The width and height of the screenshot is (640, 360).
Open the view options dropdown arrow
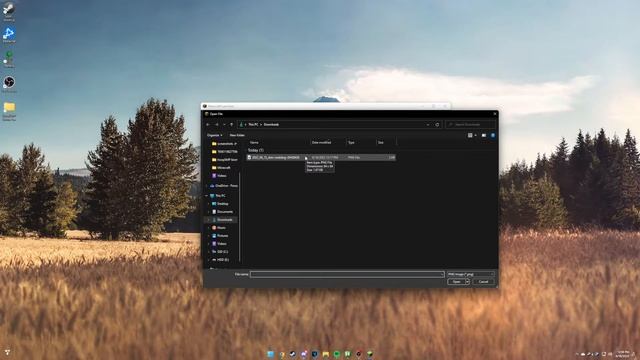(476, 135)
